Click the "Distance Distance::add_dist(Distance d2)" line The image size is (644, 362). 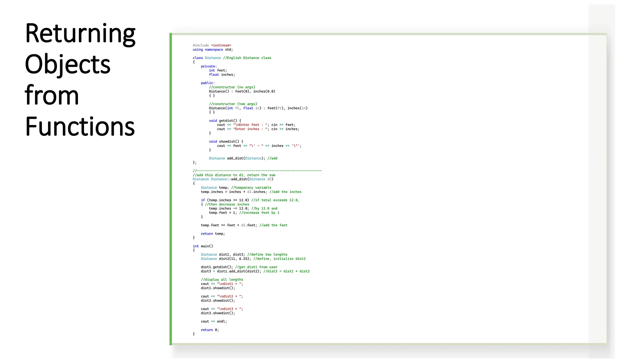[233, 179]
